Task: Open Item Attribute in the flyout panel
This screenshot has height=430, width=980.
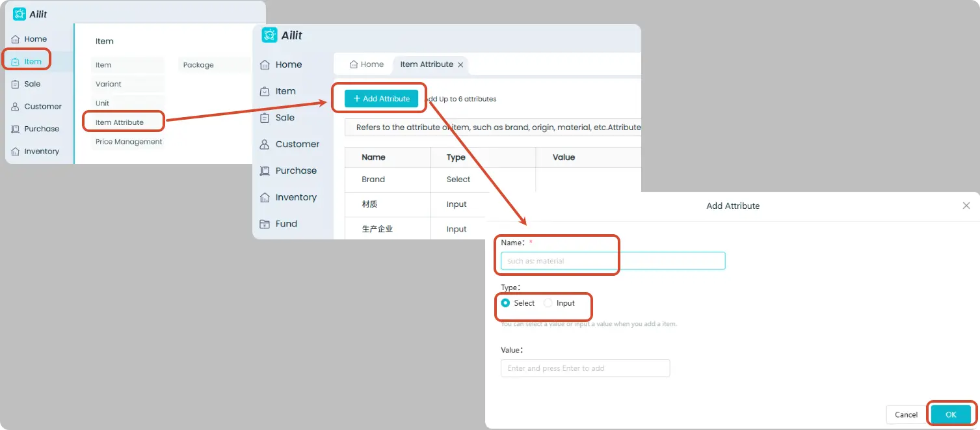Action: (127, 122)
